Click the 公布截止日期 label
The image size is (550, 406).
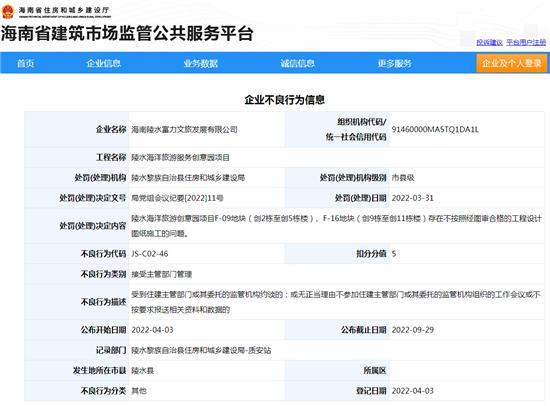364,330
